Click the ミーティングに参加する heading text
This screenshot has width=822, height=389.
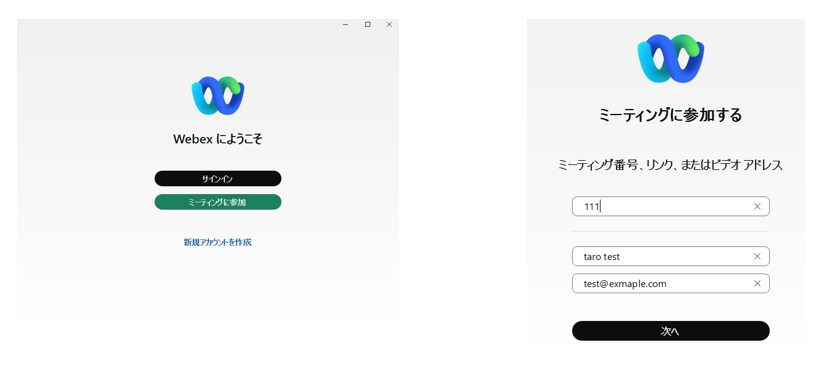670,115
